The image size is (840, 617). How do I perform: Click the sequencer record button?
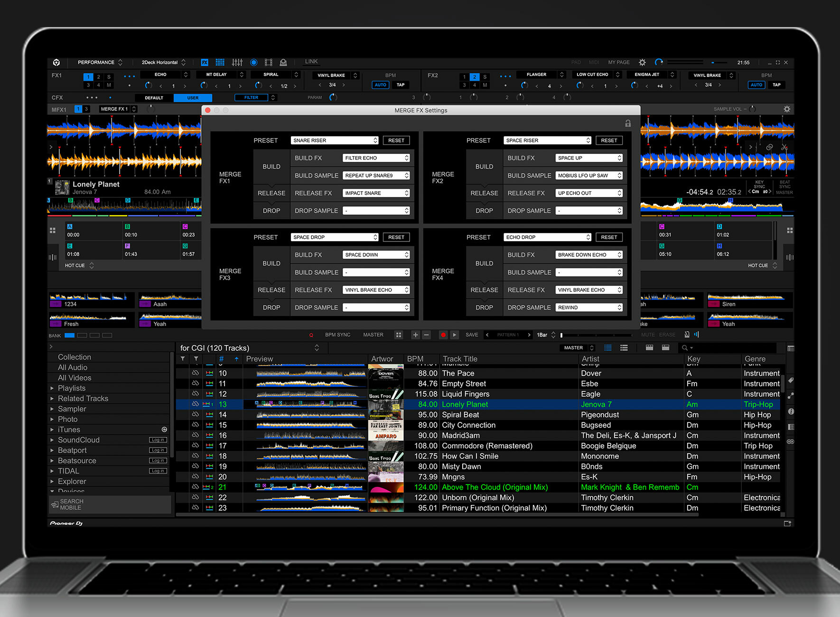pyautogui.click(x=443, y=335)
